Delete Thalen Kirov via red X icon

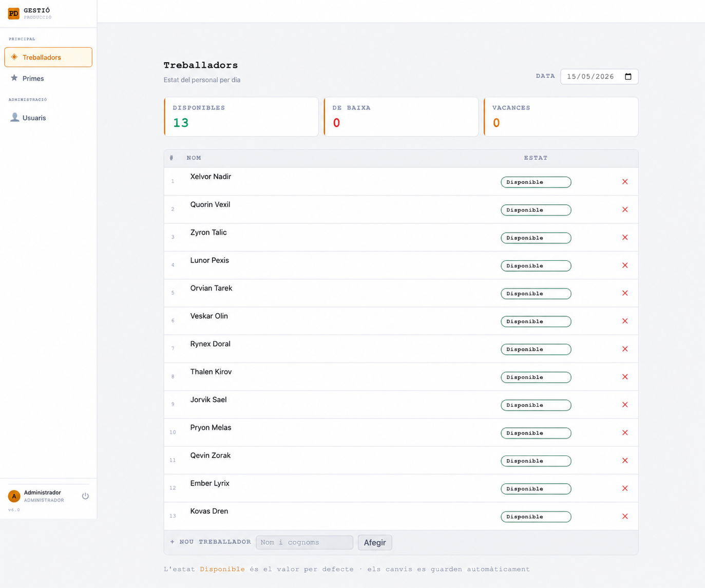click(625, 377)
